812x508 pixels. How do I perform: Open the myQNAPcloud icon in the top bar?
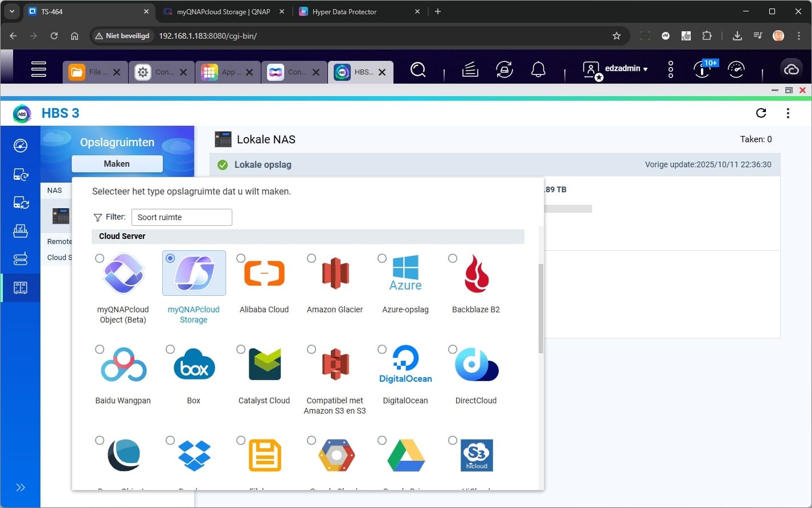pos(792,68)
